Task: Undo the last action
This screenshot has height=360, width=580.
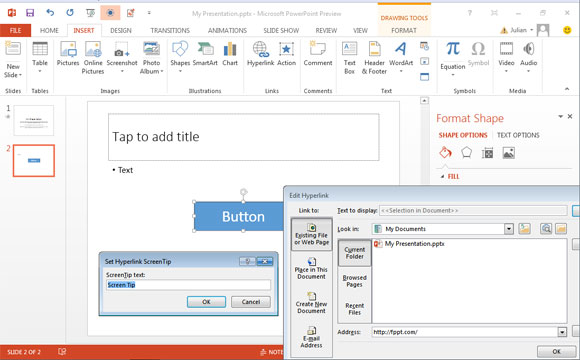Action: pyautogui.click(x=50, y=13)
